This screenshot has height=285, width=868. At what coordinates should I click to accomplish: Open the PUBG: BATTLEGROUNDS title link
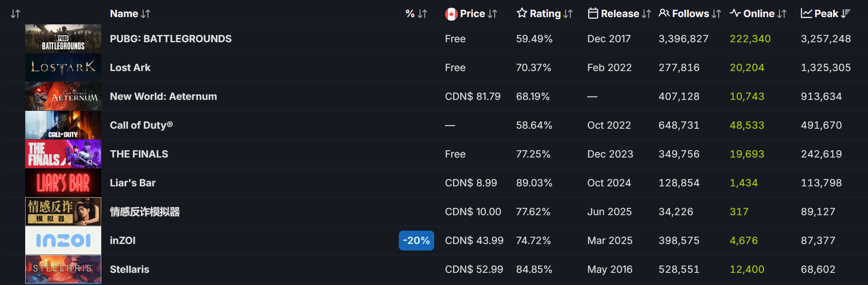coord(170,39)
